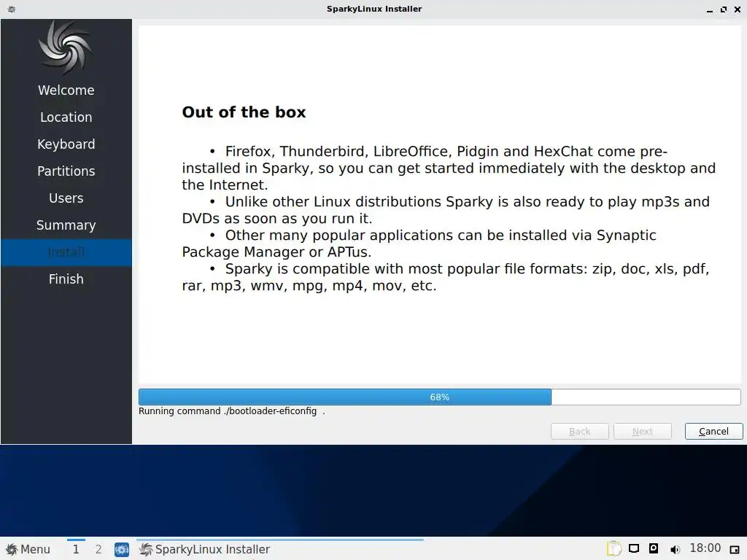Click the 'Out of the box' heading
The height and width of the screenshot is (560, 747).
point(244,112)
